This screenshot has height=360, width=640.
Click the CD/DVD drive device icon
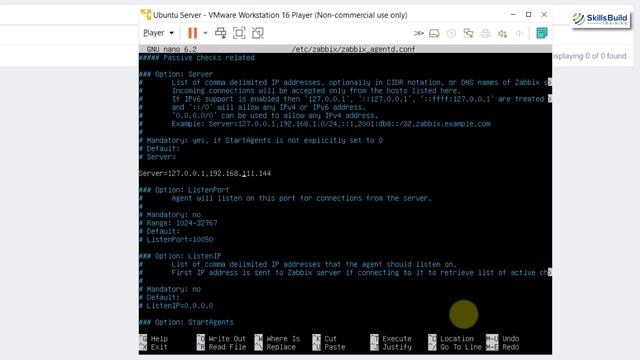pyautogui.click(x=451, y=33)
